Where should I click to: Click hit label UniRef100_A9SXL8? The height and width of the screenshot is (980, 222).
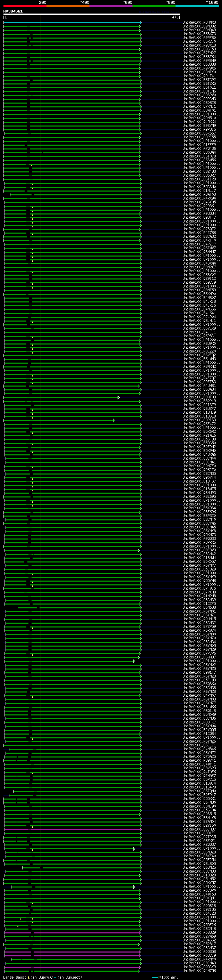tap(199, 45)
